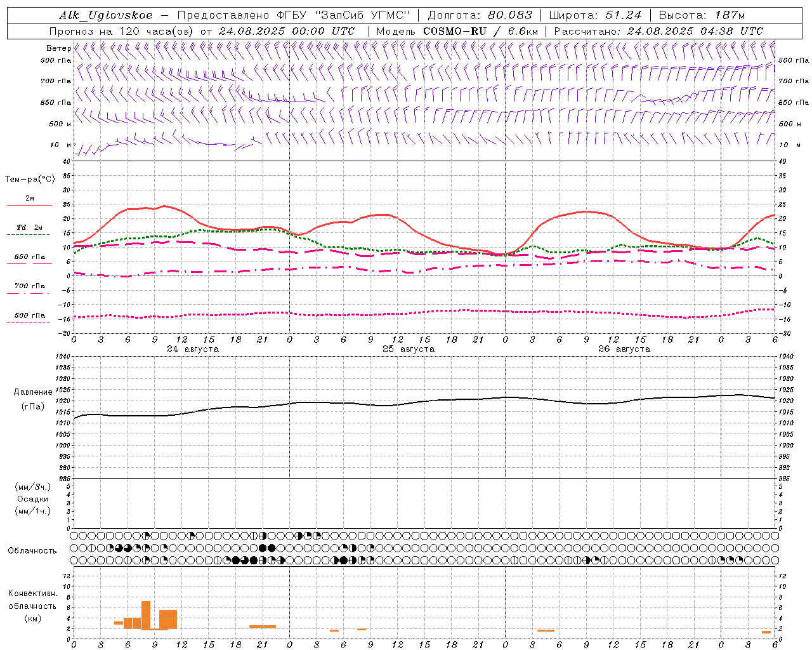Screen dimensions: 812x650
Task: Click the "Конвективн." convective cloud label
Action: 32,594
